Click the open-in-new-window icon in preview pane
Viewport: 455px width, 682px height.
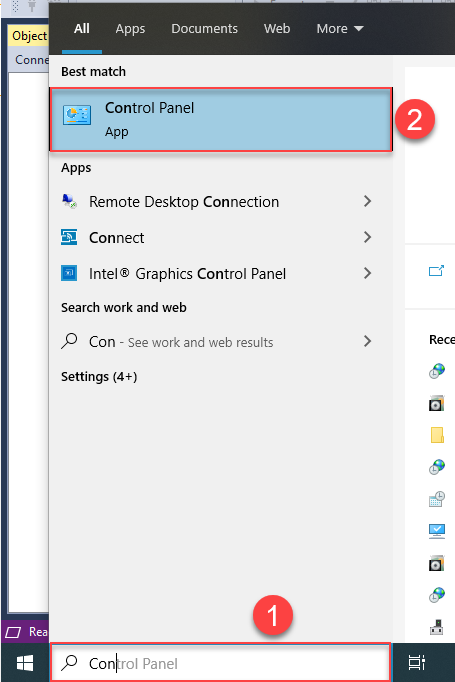pos(436,271)
